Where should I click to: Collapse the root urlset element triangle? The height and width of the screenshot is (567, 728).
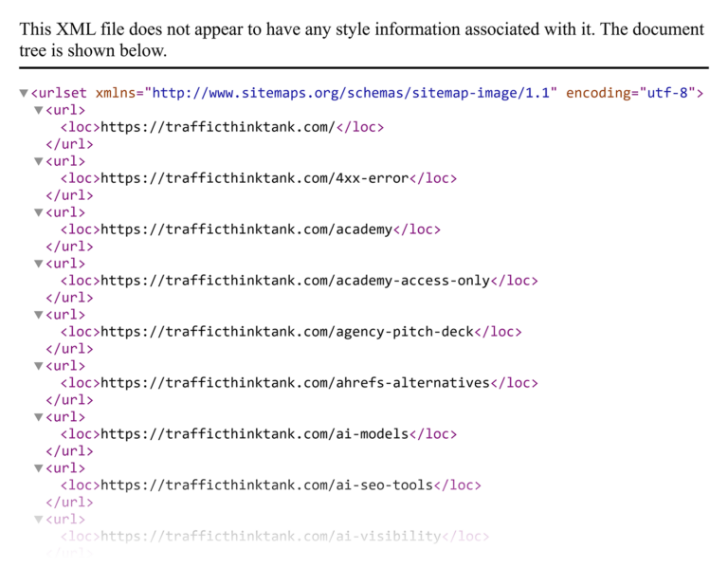(24, 93)
